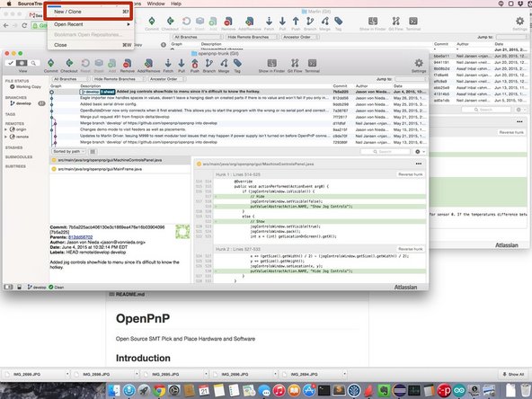Click Jump to field in openpnp-trunk
The height and width of the screenshot is (399, 532).
[x=410, y=79]
